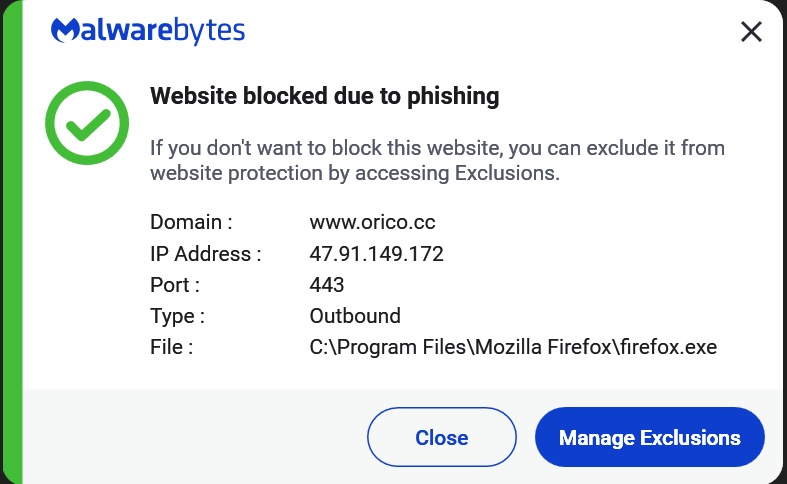The width and height of the screenshot is (787, 484).
Task: Click the 'Type :' label
Action: [177, 316]
